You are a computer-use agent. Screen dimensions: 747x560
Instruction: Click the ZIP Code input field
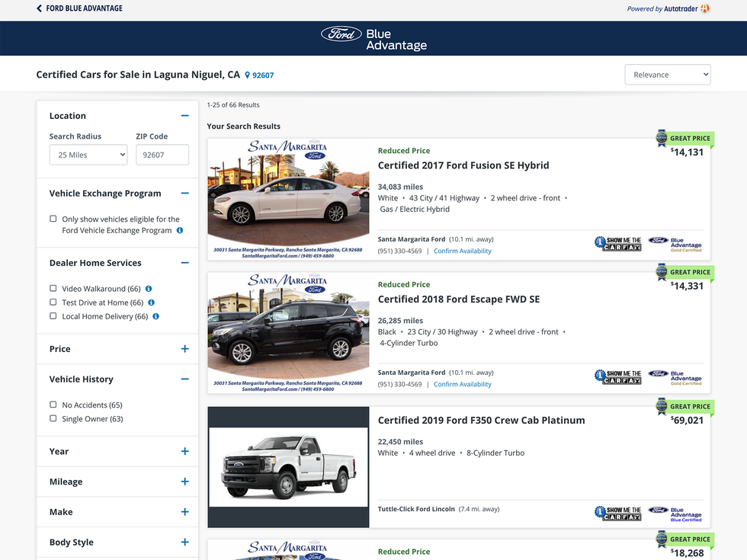click(x=162, y=155)
